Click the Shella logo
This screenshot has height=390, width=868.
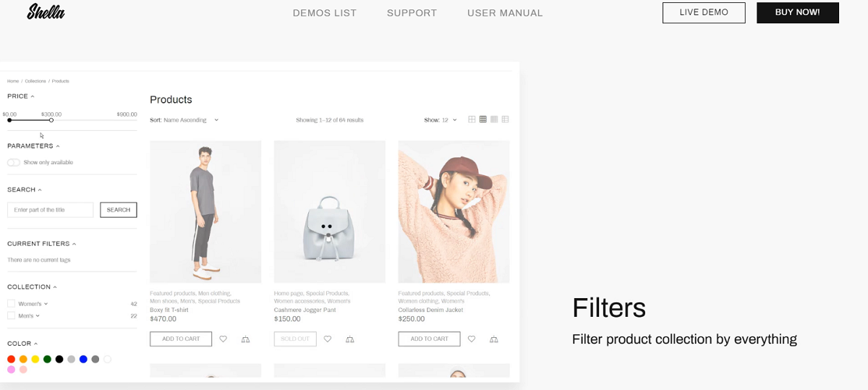(x=46, y=12)
